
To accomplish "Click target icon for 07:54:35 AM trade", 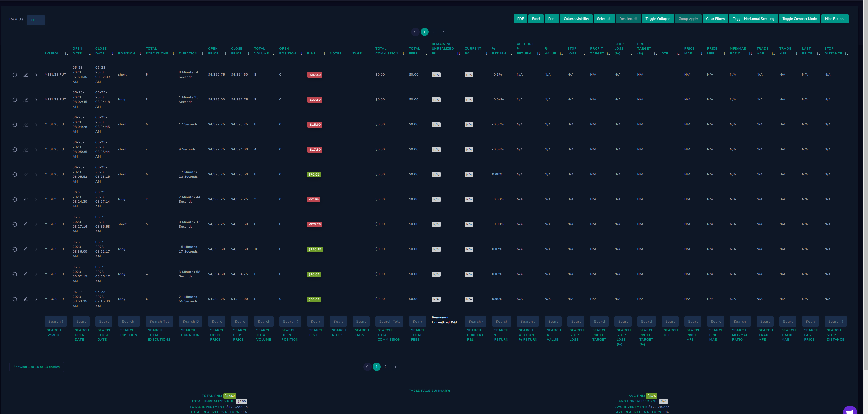I will tap(15, 75).
